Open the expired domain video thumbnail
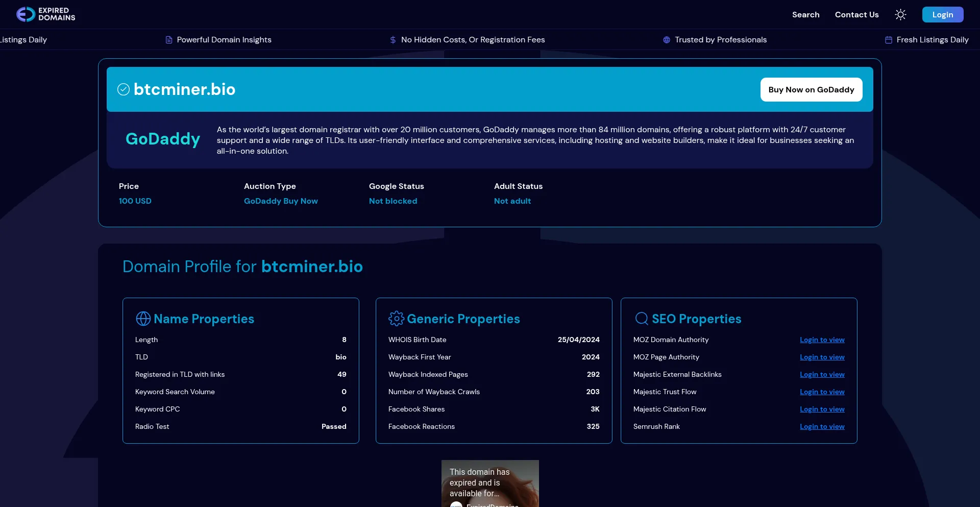This screenshot has width=980, height=507. (x=490, y=484)
